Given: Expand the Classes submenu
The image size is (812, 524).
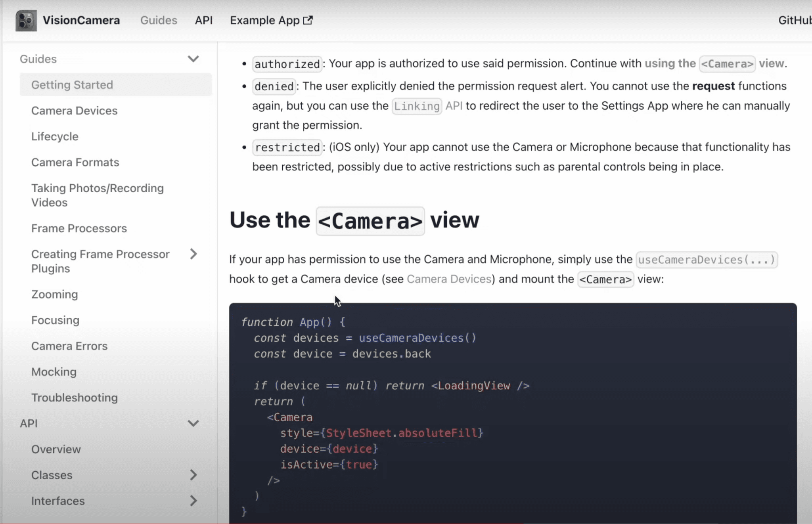Looking at the screenshot, I should pyautogui.click(x=194, y=475).
